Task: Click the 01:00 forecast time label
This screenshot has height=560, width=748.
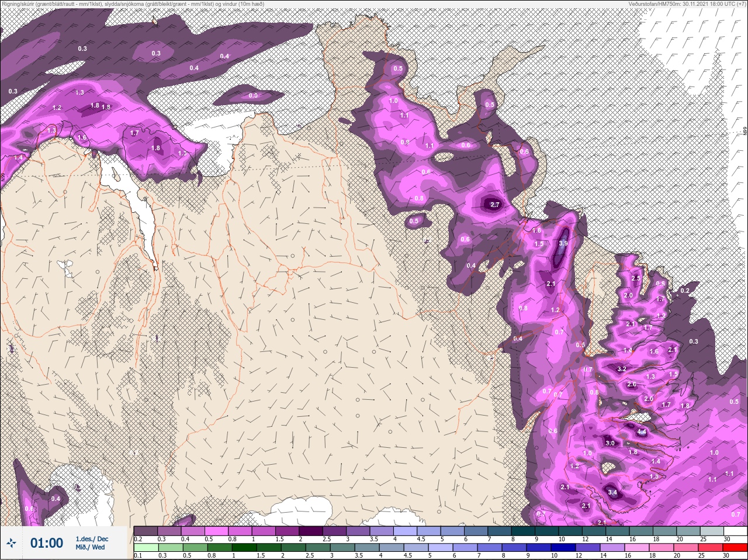Action: [47, 543]
